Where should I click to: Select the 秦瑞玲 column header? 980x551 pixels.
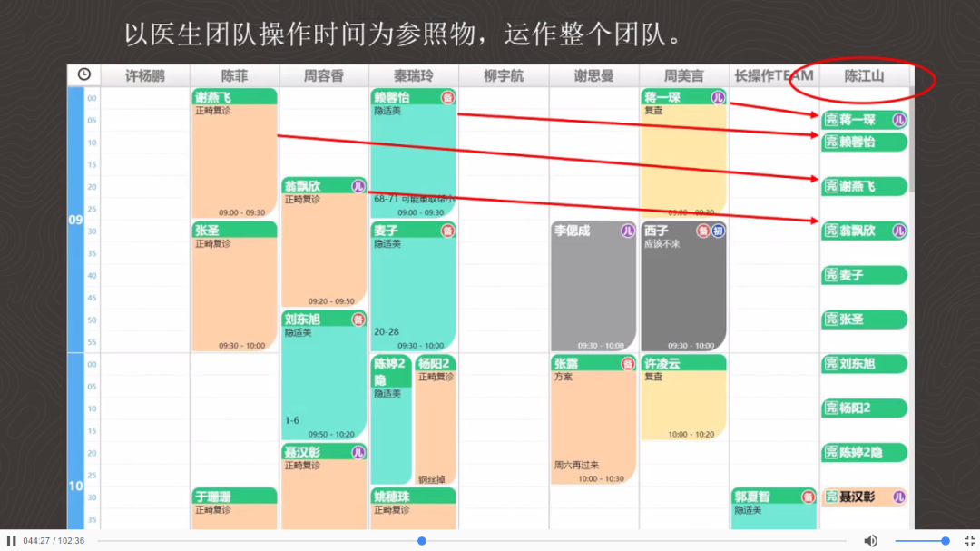(x=414, y=75)
